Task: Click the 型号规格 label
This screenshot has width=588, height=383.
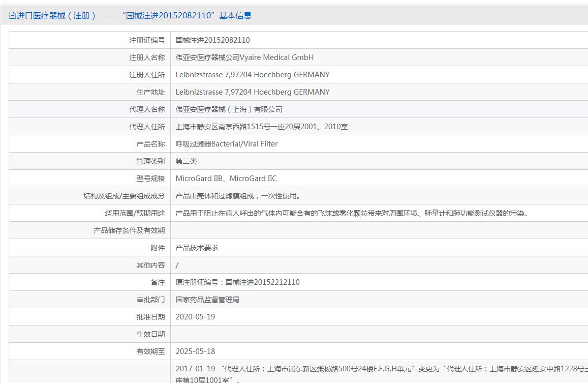Action: point(150,179)
